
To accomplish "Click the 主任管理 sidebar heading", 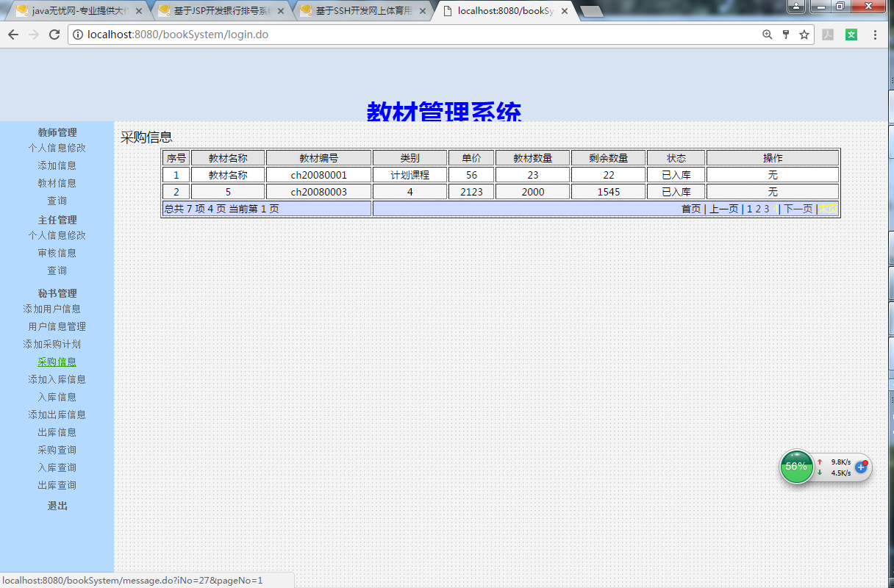I will pyautogui.click(x=57, y=220).
